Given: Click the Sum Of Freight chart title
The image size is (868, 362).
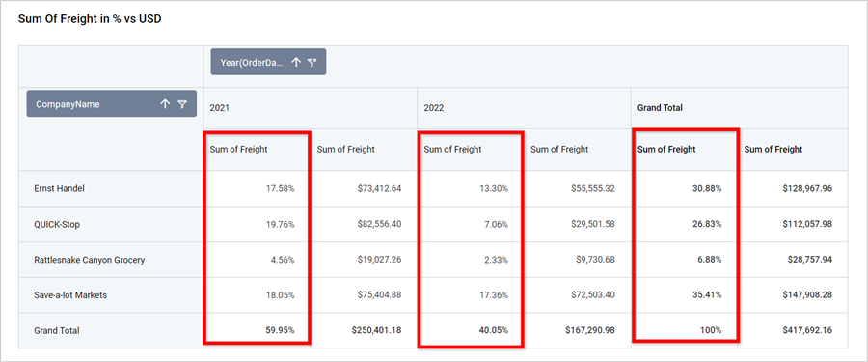Looking at the screenshot, I should [x=90, y=19].
